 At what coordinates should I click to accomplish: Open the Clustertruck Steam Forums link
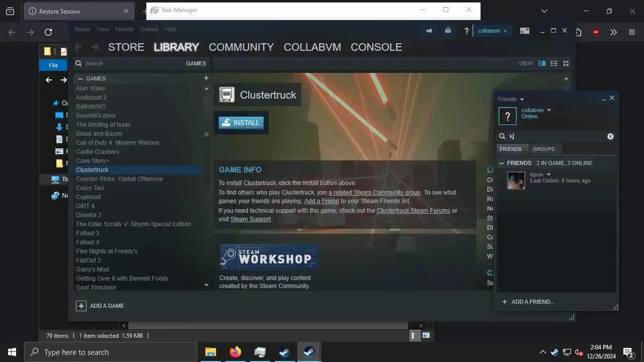pyautogui.click(x=414, y=211)
